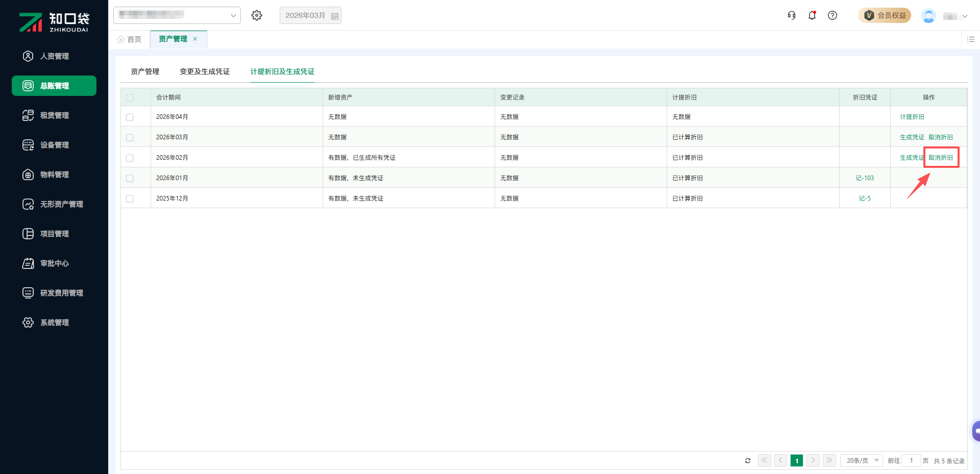Open 物料管理 module icon
This screenshot has height=474, width=980.
pyautogui.click(x=28, y=174)
